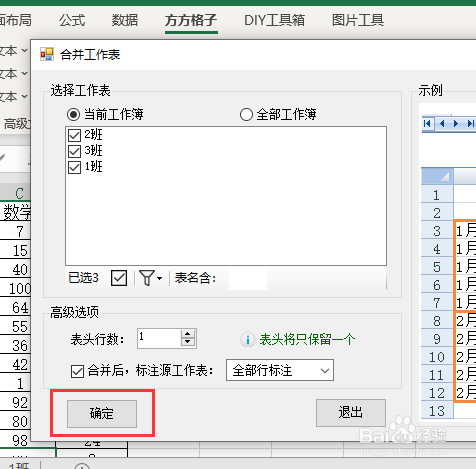
Task: Click the 确定 confirm button
Action: coord(102,414)
